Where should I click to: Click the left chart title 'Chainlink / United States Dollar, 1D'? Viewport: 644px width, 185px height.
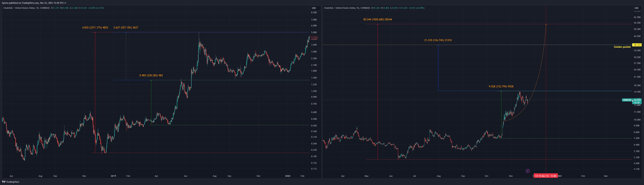point(21,8)
